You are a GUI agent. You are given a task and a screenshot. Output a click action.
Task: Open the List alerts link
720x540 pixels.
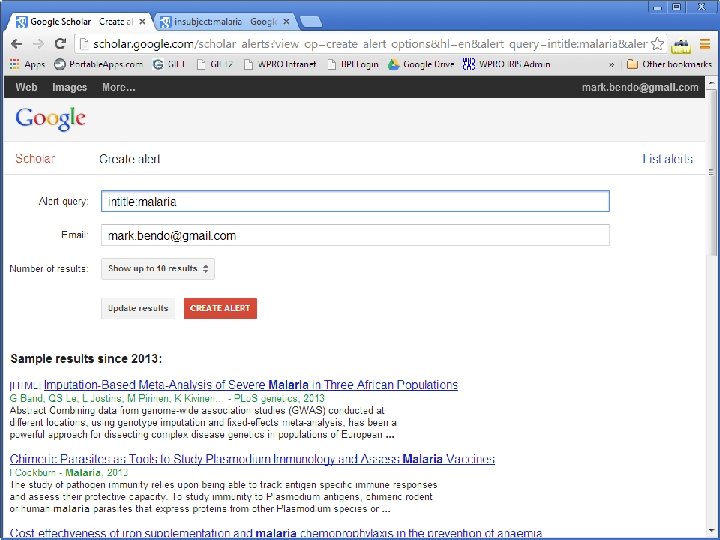668,159
